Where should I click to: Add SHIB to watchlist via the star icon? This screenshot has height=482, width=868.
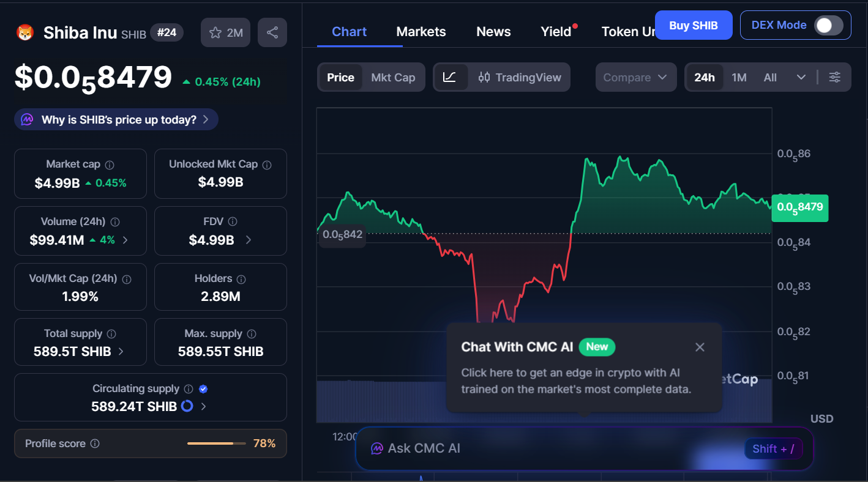[x=215, y=32]
